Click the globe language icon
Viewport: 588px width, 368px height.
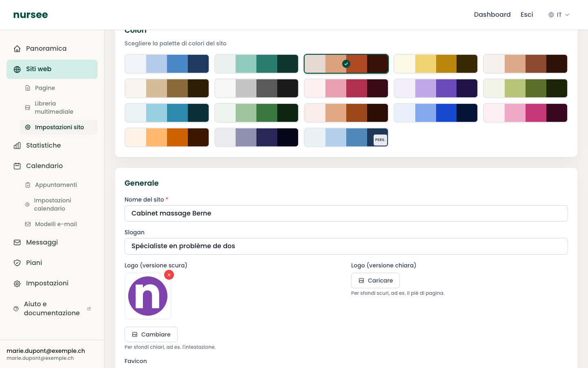[551, 15]
